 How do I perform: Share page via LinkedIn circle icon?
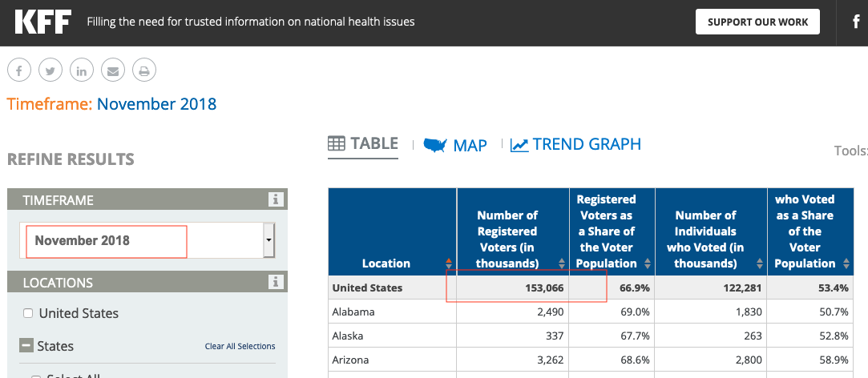click(82, 70)
